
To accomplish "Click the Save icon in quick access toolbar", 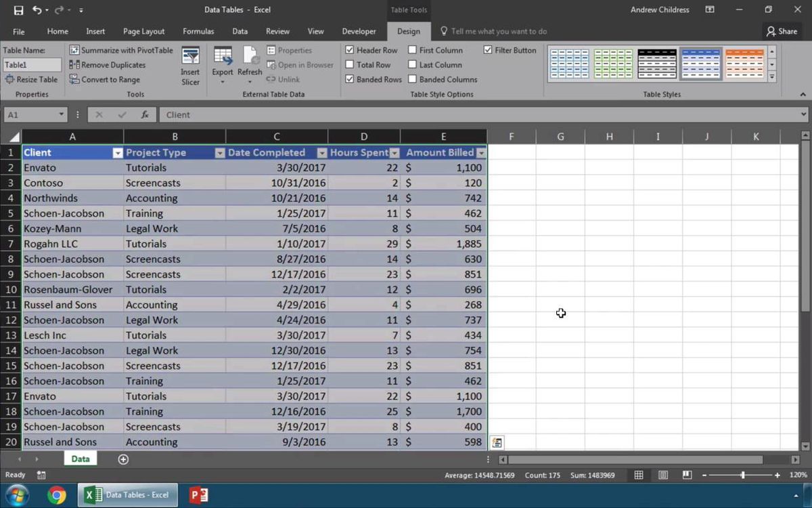I will coord(18,10).
